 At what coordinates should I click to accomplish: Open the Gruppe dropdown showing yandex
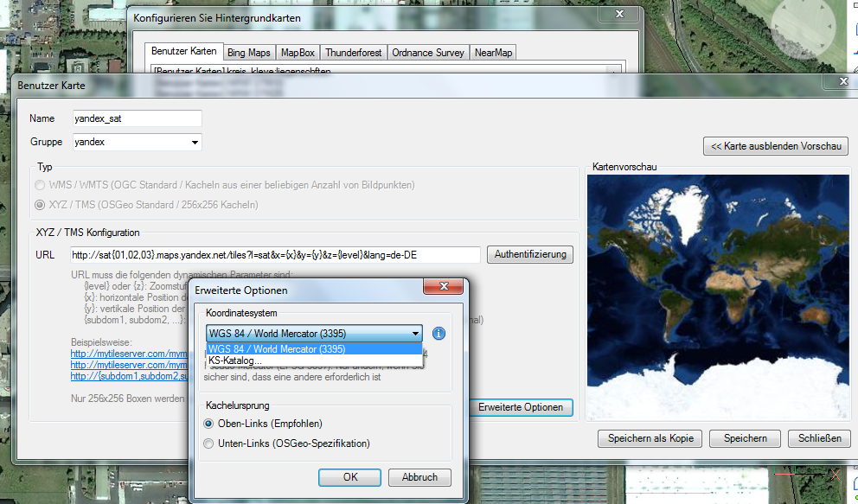195,142
